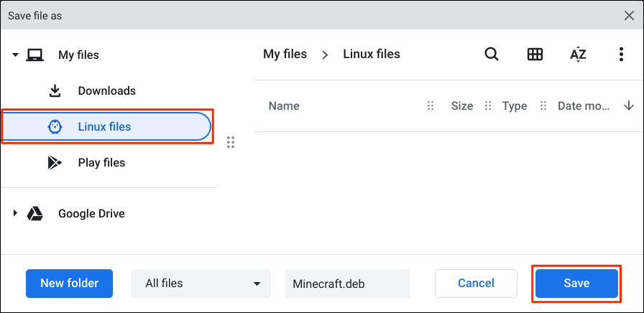644x313 pixels.
Task: Click the Play files icon
Action: (55, 163)
